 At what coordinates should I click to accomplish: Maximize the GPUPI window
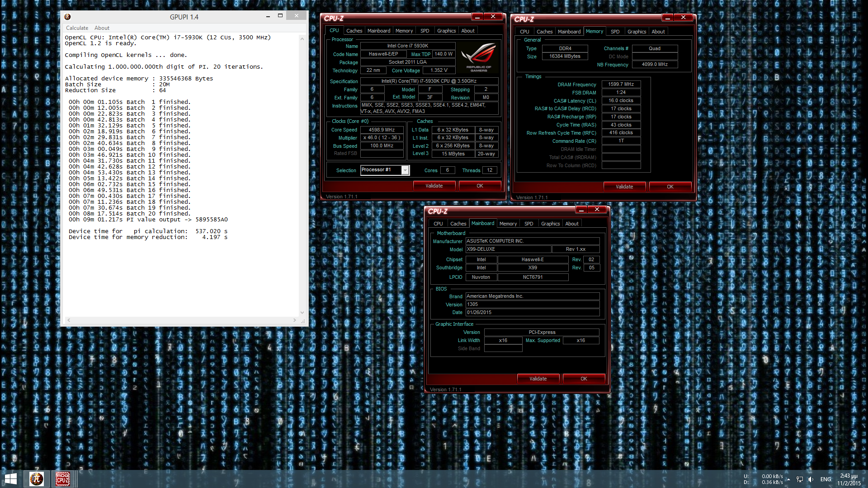[x=280, y=15]
